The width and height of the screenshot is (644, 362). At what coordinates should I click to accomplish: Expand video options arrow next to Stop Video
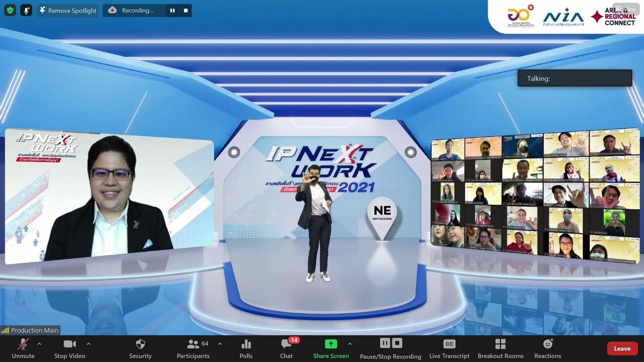pyautogui.click(x=89, y=344)
